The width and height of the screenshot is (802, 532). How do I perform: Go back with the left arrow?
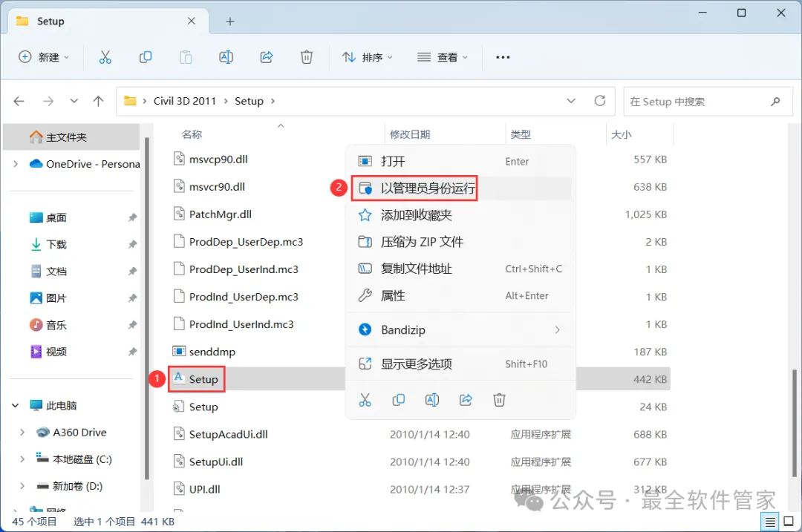[19, 101]
